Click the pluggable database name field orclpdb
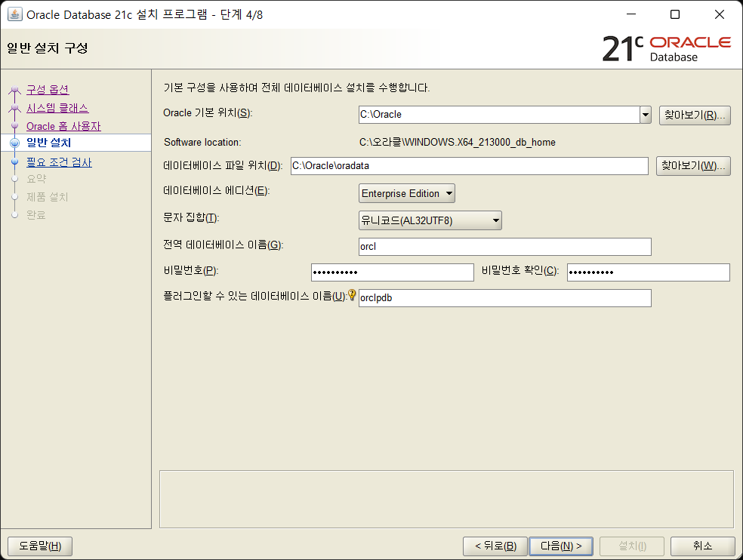 pos(505,298)
